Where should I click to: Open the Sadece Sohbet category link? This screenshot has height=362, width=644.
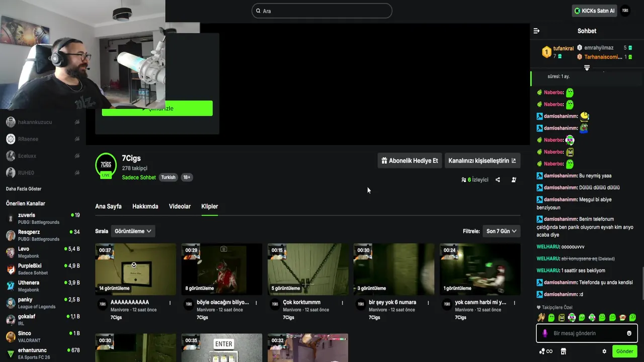(x=139, y=177)
